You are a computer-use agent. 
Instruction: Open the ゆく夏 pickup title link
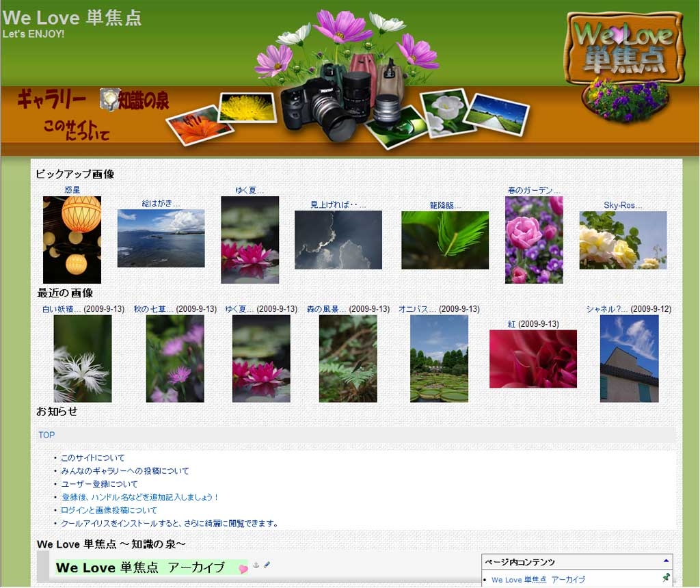point(250,190)
